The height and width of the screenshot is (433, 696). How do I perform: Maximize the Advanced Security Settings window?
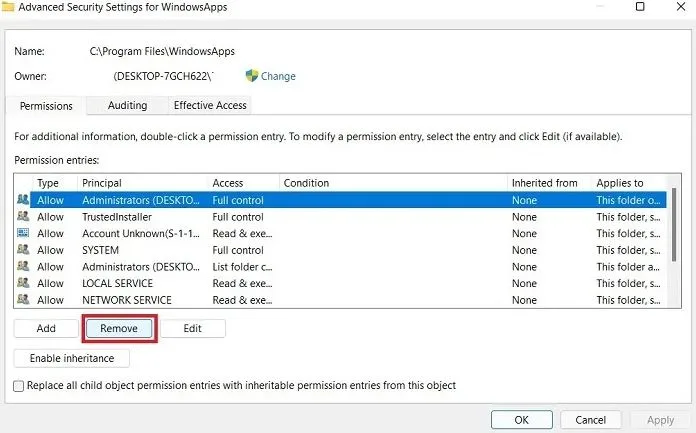click(x=640, y=6)
